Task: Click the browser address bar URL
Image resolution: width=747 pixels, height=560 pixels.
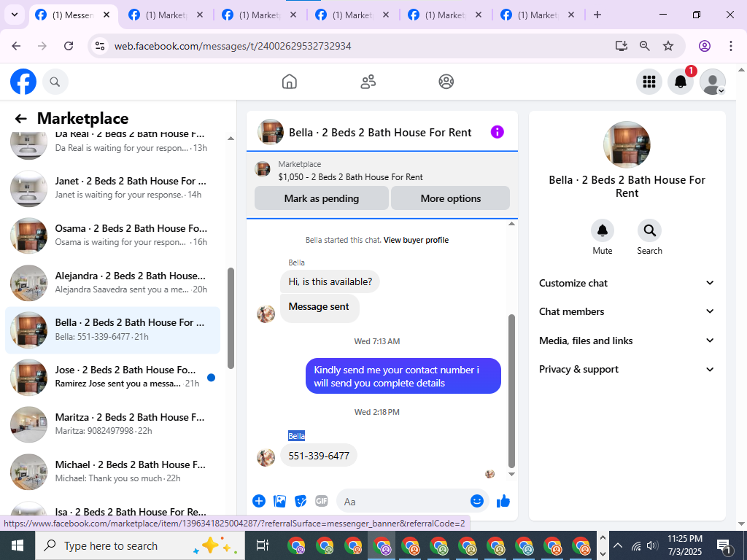Action: 233,46
